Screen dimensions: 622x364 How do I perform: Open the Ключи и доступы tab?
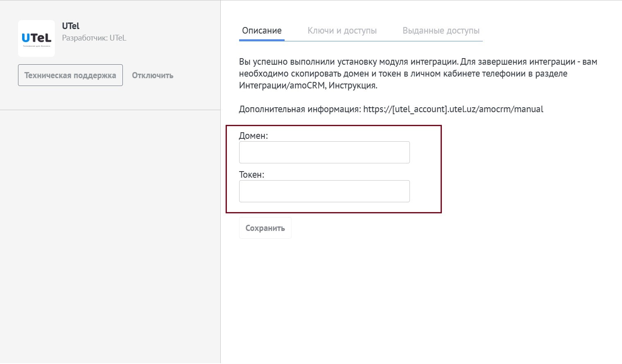pos(342,31)
